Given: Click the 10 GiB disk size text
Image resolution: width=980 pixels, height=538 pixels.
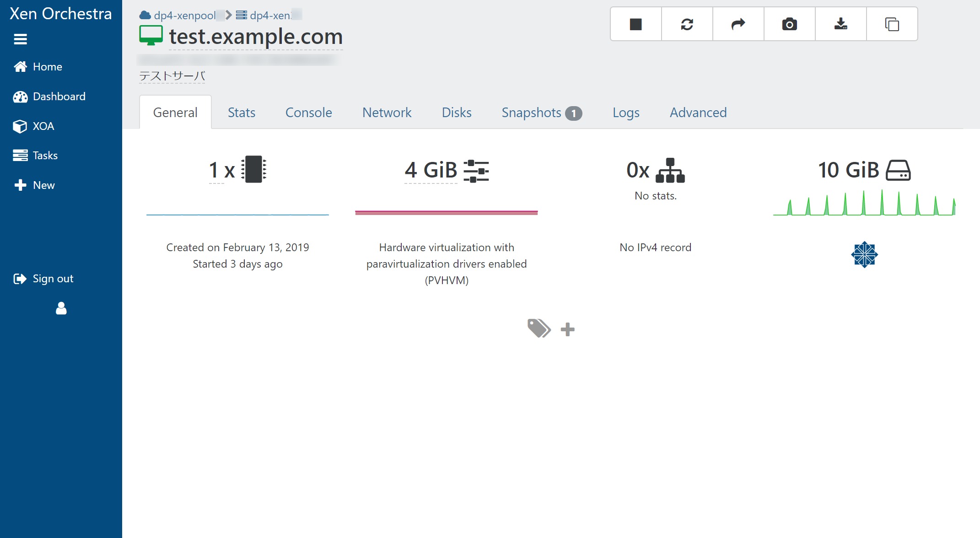Looking at the screenshot, I should click(849, 170).
